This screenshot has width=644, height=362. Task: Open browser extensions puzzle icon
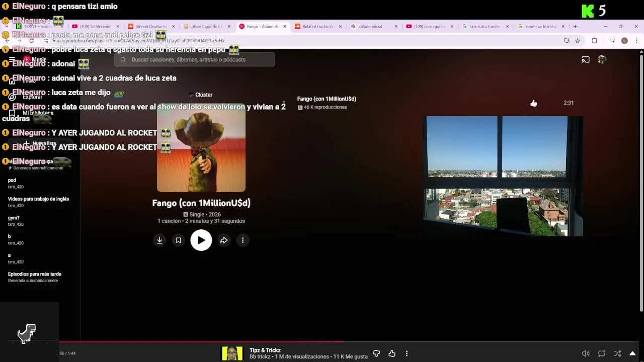point(594,41)
